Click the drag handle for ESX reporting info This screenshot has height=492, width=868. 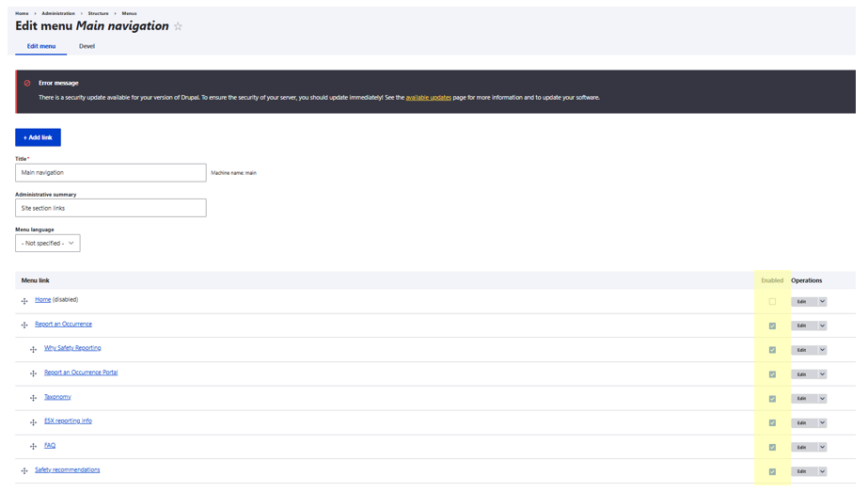pyautogui.click(x=33, y=422)
